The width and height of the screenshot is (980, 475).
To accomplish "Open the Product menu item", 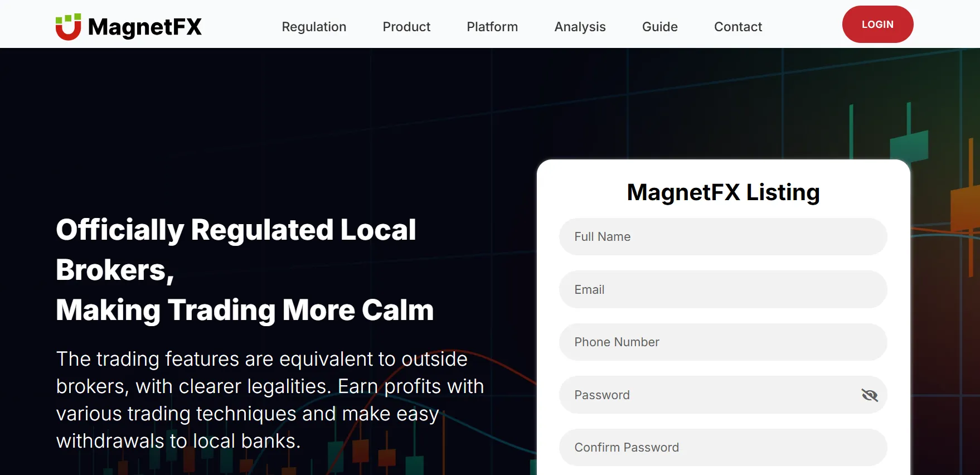I will pyautogui.click(x=406, y=27).
